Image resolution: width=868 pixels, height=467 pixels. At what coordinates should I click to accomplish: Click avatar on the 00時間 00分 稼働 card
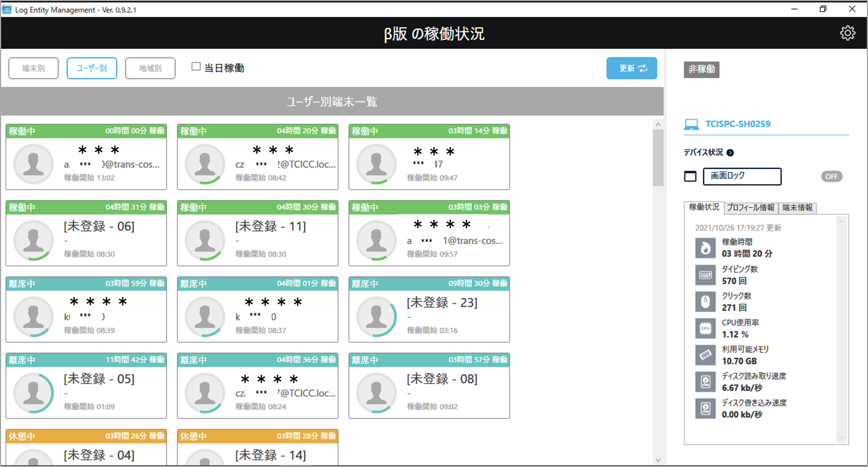[x=34, y=164]
